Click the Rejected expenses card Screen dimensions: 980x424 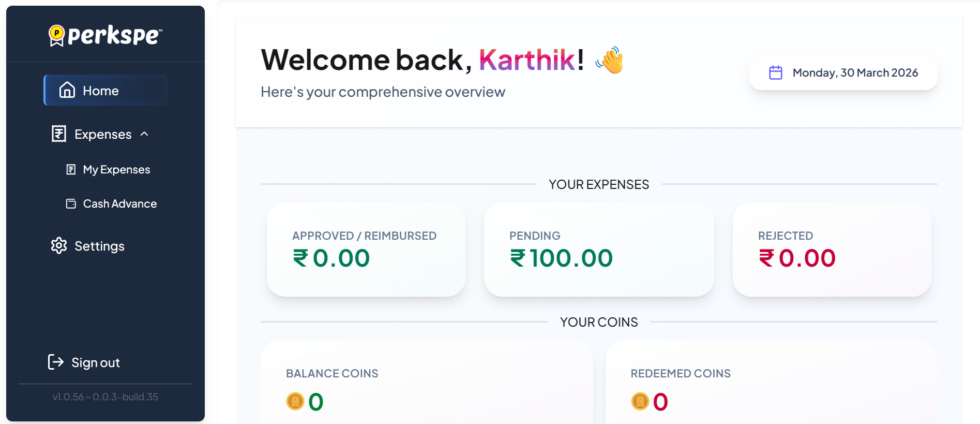pos(831,250)
